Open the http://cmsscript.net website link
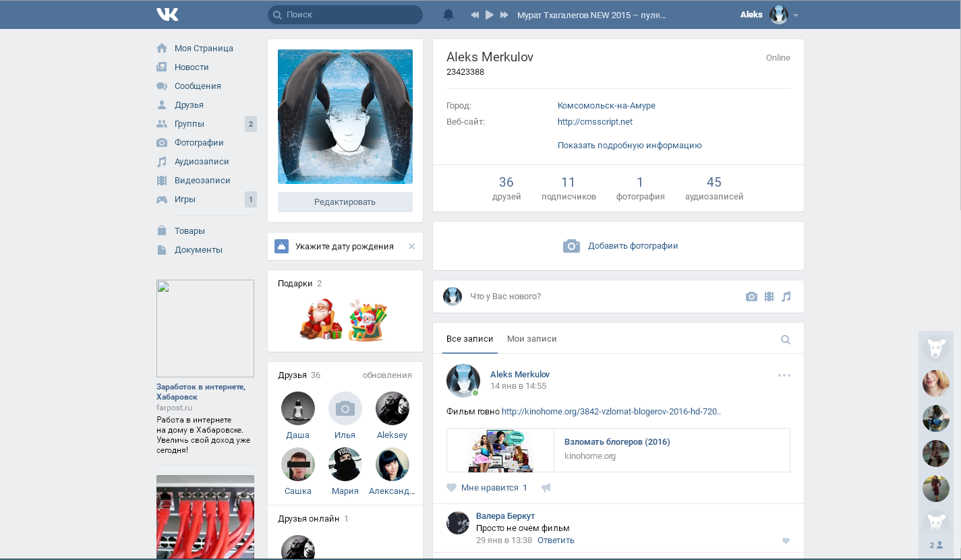Viewport: 961px width, 560px height. click(595, 122)
